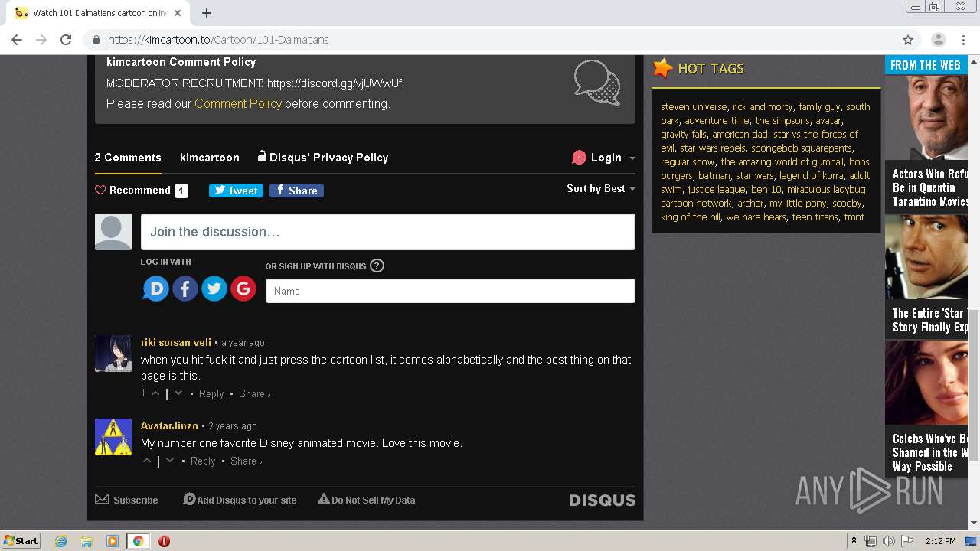The image size is (980, 551).
Task: Click the Facebook Share button
Action: pyautogui.click(x=296, y=191)
